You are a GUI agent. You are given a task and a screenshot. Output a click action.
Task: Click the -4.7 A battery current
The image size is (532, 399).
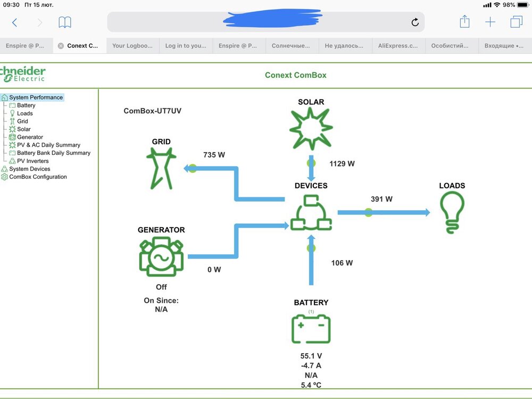coord(311,366)
